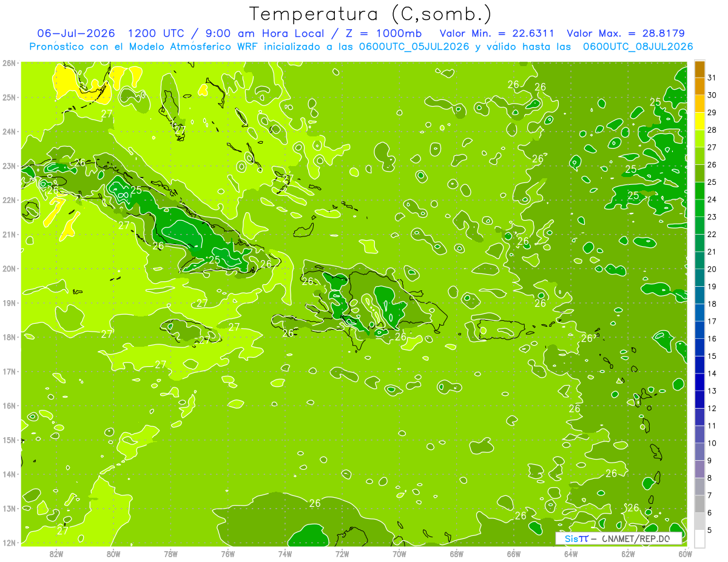Viewport: 728px width, 562px height.
Task: Click 'Valor Min. = 22.6311'
Action: coord(496,33)
